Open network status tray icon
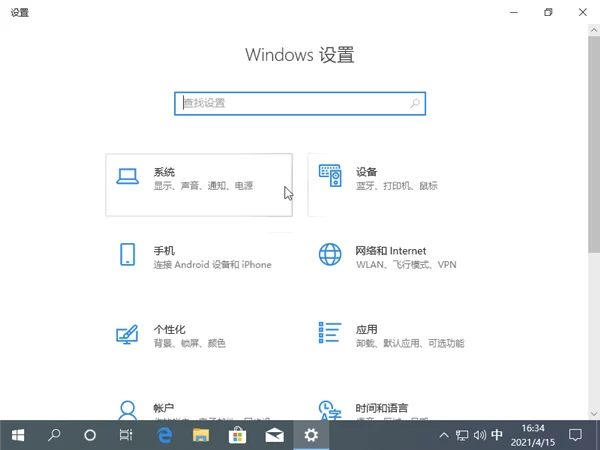600x450 pixels. (x=462, y=435)
